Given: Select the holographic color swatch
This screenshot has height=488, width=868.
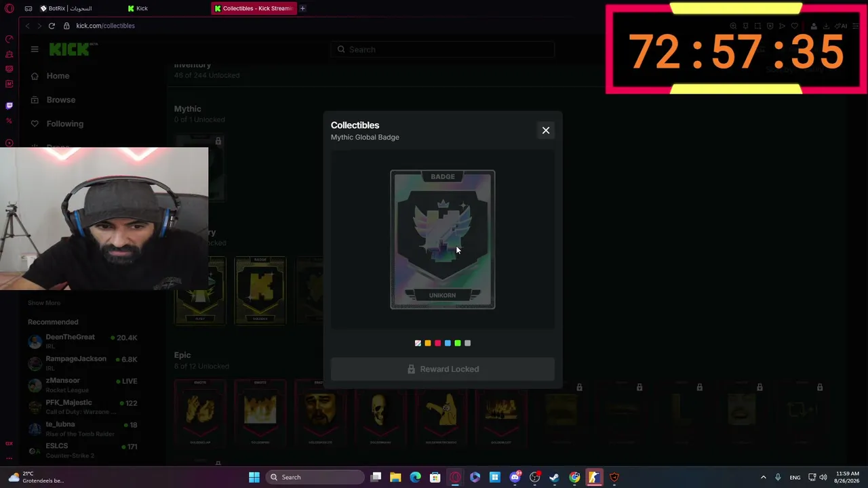Looking at the screenshot, I should pos(418,343).
